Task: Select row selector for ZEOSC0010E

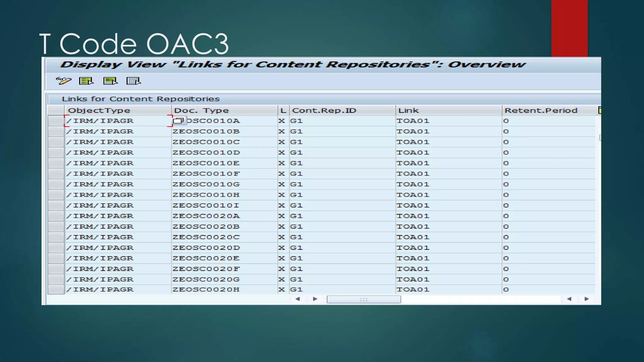Action: click(56, 163)
